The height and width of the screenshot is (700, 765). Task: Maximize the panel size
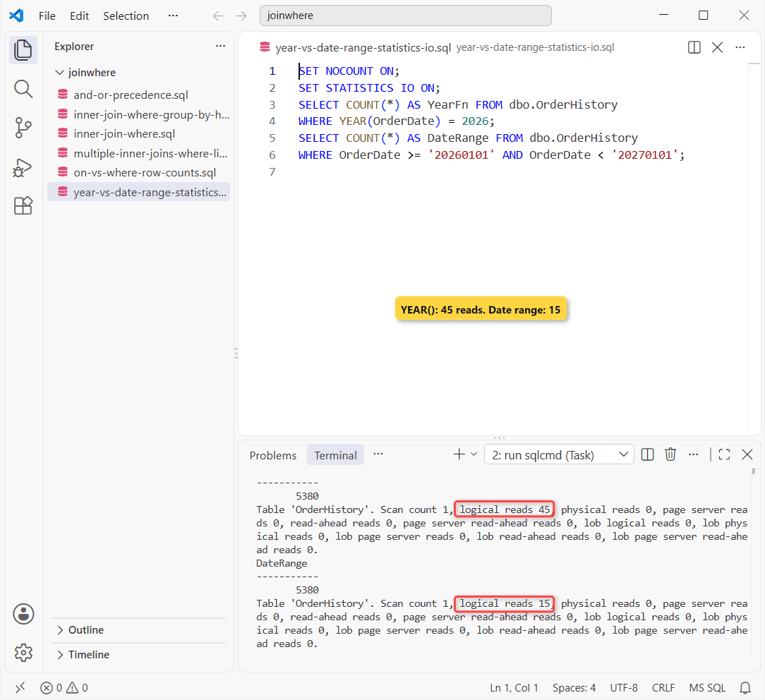[725, 454]
